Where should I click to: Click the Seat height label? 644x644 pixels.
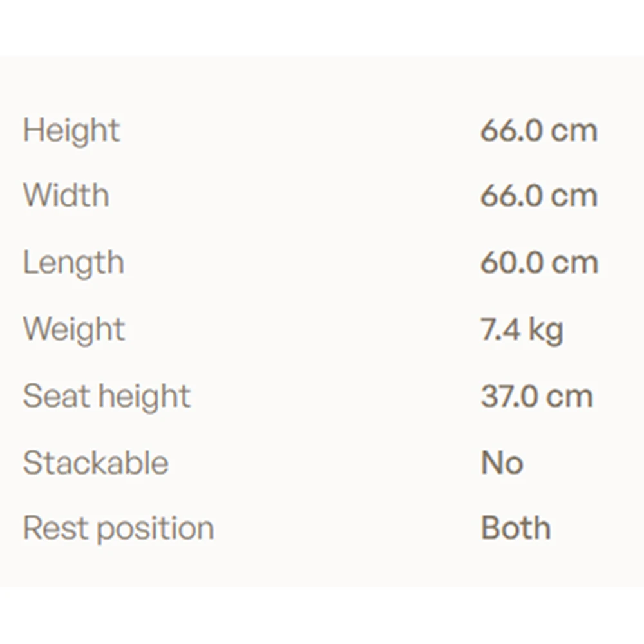[107, 397]
